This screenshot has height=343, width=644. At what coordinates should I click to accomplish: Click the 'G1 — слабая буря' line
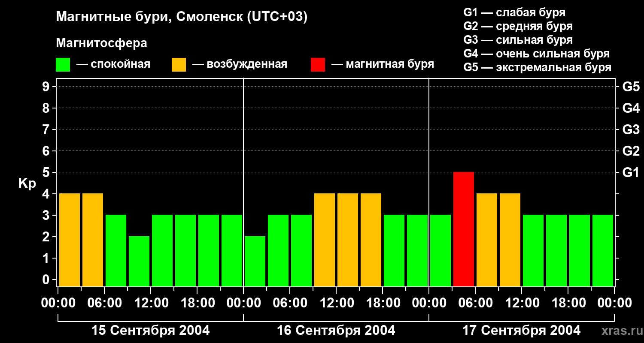coord(514,12)
